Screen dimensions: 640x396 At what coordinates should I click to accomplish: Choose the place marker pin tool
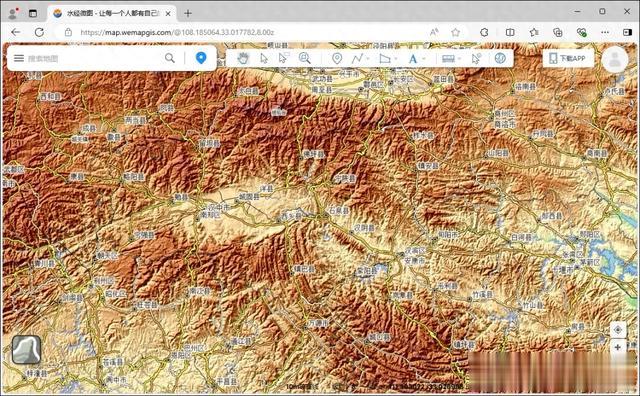[337, 58]
